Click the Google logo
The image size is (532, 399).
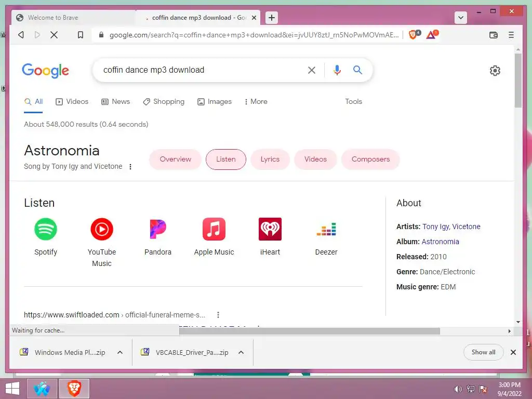[x=46, y=71]
